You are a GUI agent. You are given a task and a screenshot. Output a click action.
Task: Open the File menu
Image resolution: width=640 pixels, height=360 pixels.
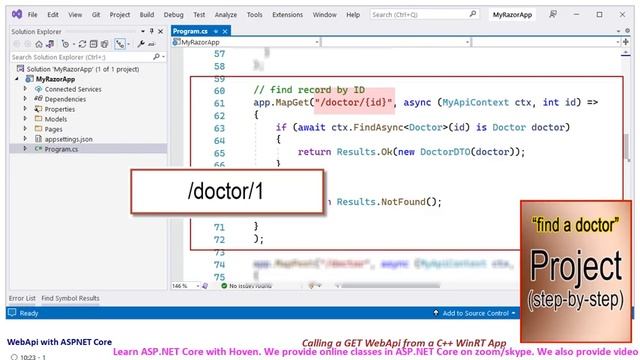click(32, 14)
